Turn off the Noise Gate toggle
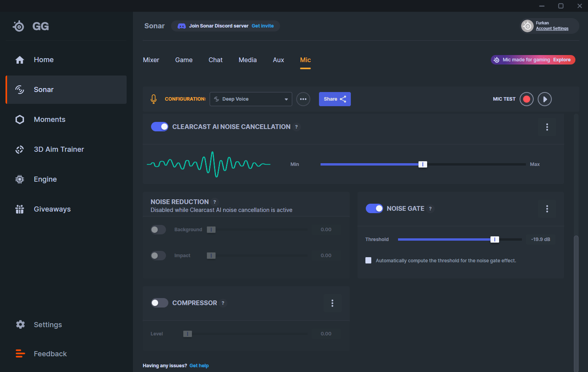Viewport: 588px width, 372px height. 374,208
